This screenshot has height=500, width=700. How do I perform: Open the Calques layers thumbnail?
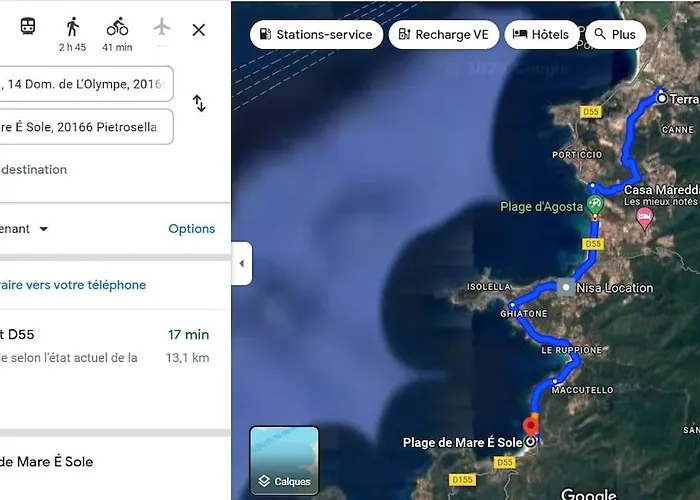pyautogui.click(x=284, y=461)
